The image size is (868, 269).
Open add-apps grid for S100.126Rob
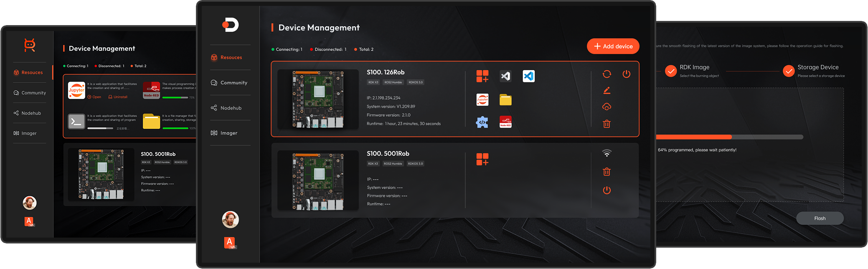tap(482, 76)
